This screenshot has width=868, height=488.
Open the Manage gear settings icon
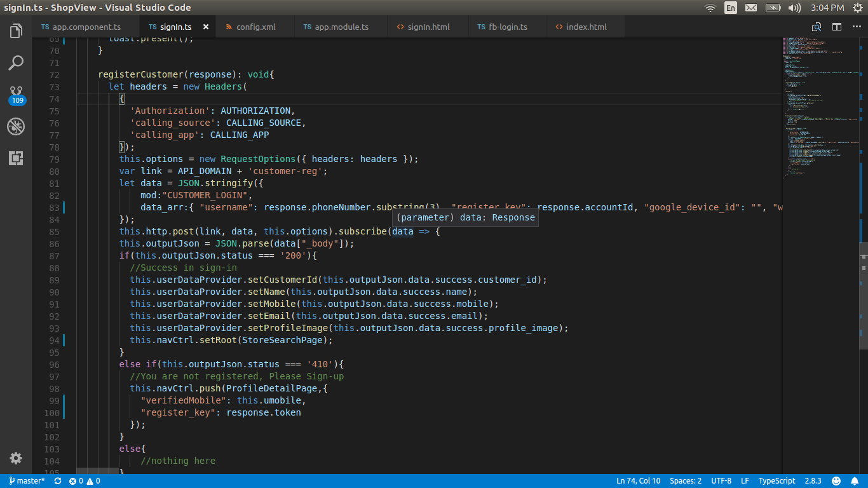pyautogui.click(x=16, y=458)
